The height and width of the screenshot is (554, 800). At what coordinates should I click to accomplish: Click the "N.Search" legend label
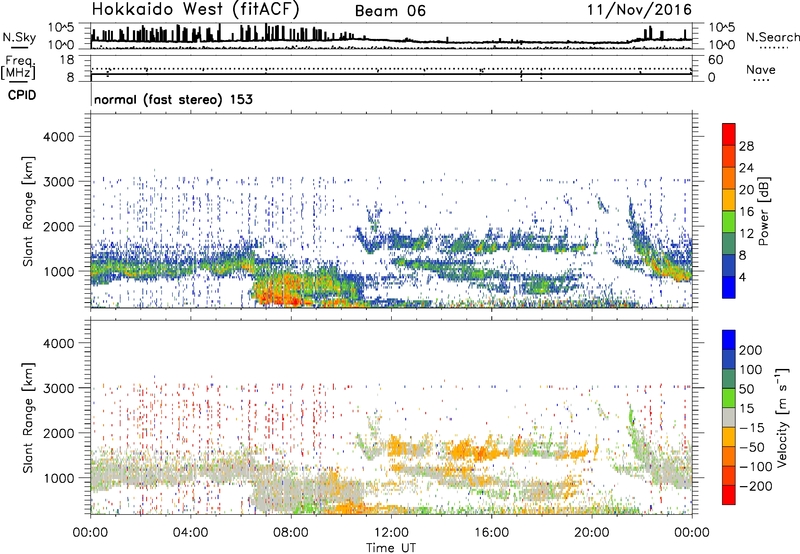tap(772, 37)
